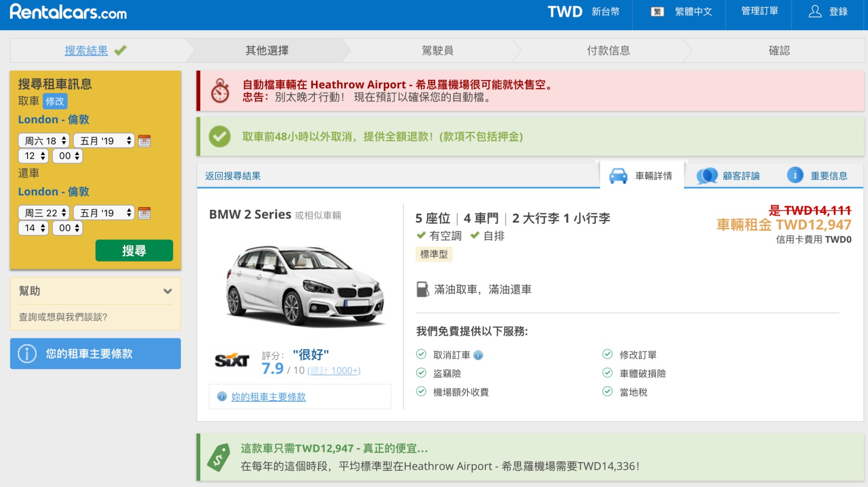Open drop-off minute dropdown in 還車 section
The width and height of the screenshot is (868, 487).
(x=68, y=228)
